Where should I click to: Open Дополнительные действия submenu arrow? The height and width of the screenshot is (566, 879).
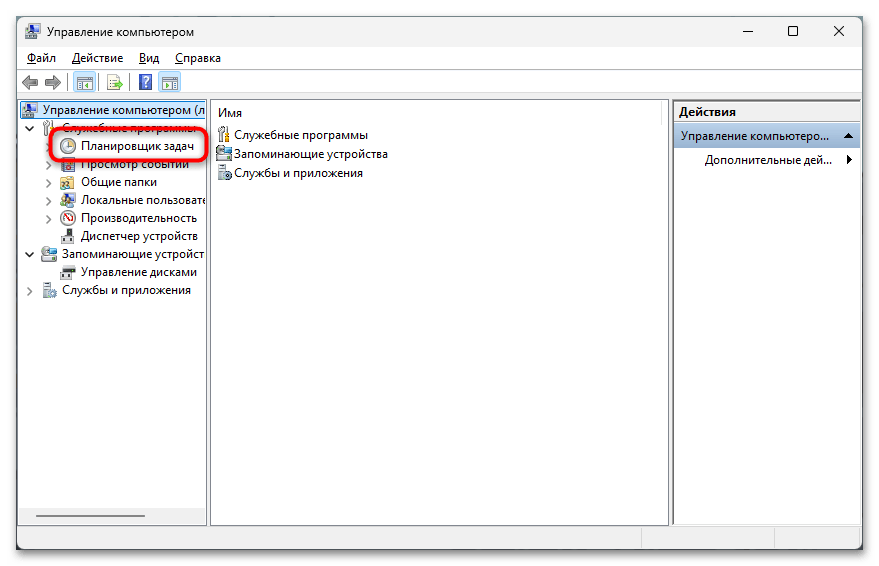pos(849,160)
